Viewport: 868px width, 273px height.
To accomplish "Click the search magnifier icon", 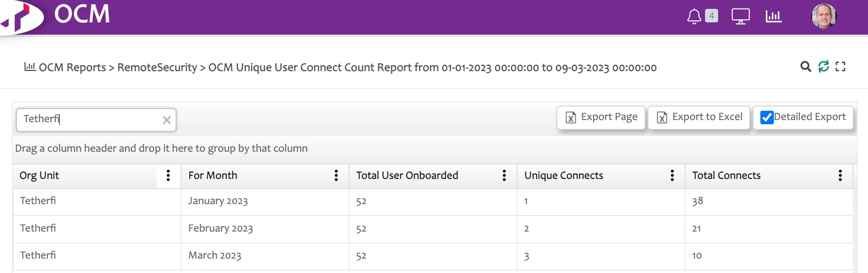I will (x=806, y=67).
